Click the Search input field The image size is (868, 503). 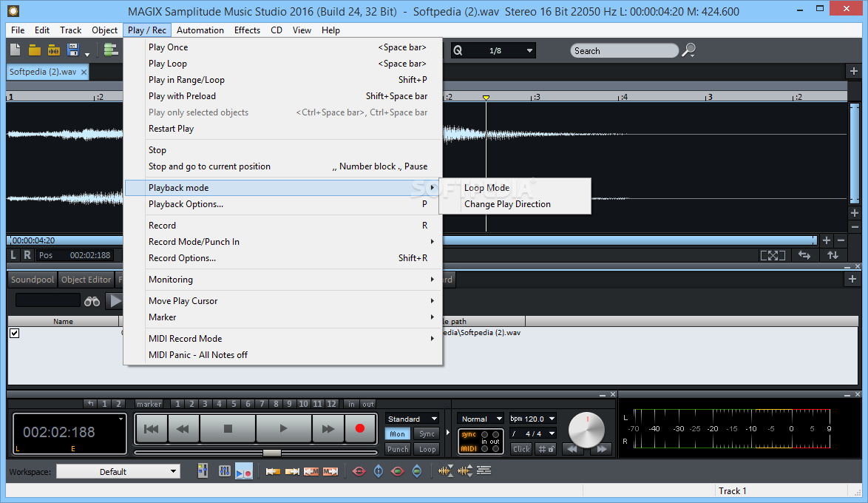624,50
